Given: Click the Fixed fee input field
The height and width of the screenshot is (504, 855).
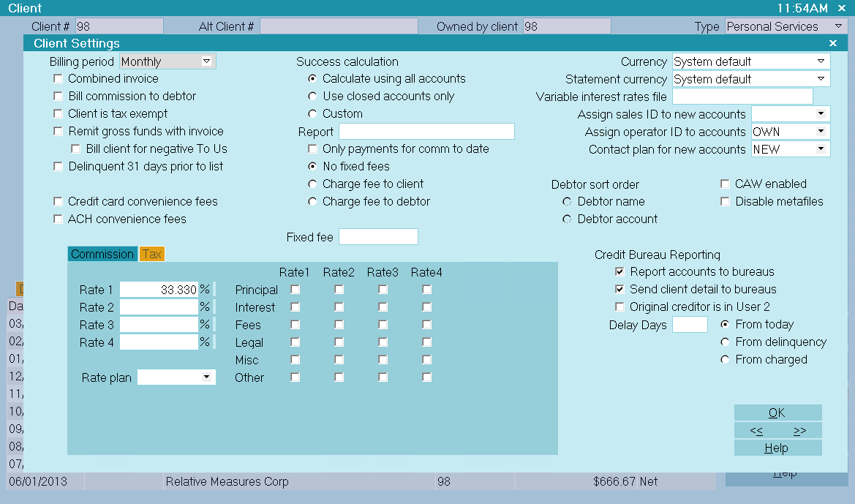Looking at the screenshot, I should point(378,237).
